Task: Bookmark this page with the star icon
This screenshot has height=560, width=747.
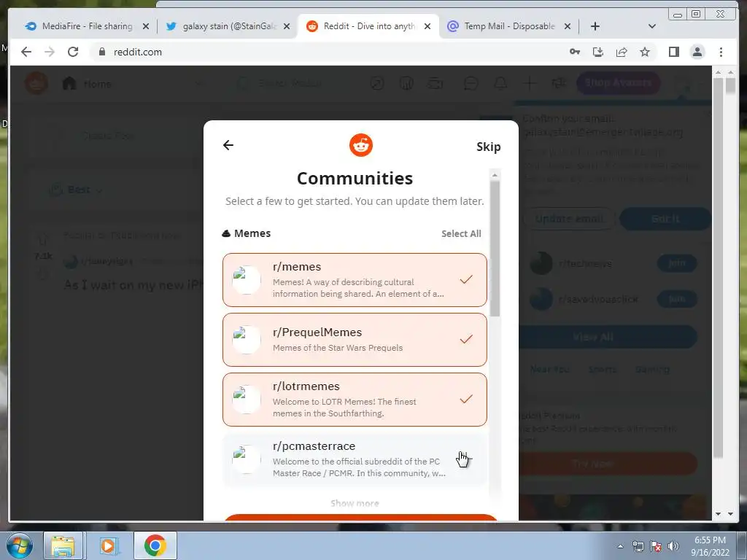Action: click(645, 52)
